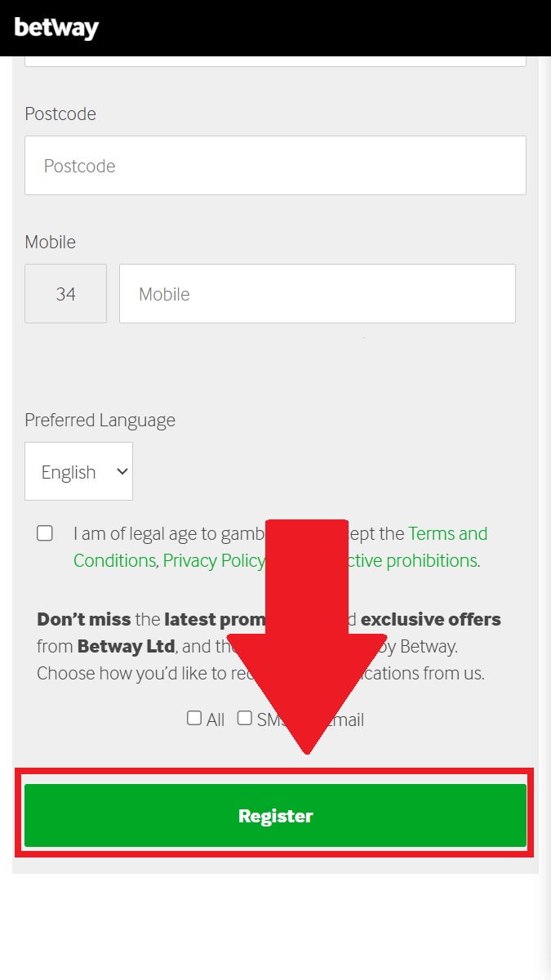Screen dimensions: 551x980
Task: Click the Email option label
Action: coord(346,720)
